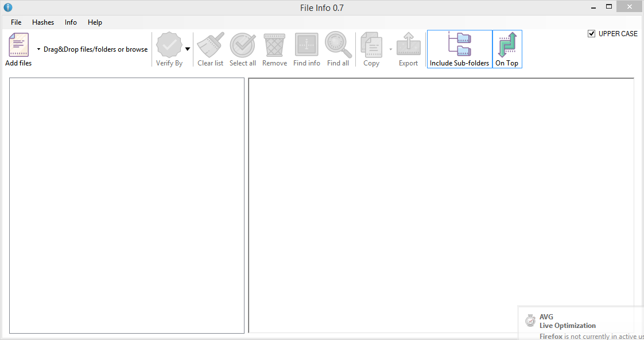
Task: Click inside the right info details pane
Action: coord(441,205)
